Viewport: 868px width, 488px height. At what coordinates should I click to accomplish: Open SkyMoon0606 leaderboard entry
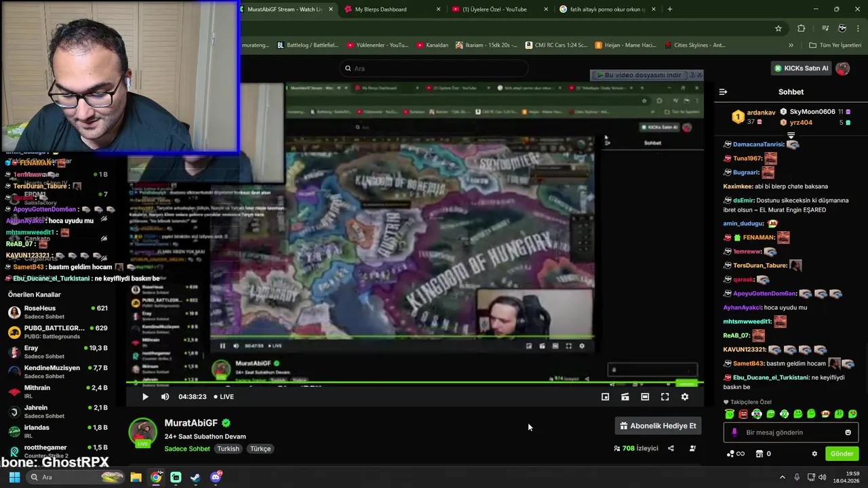(x=815, y=111)
